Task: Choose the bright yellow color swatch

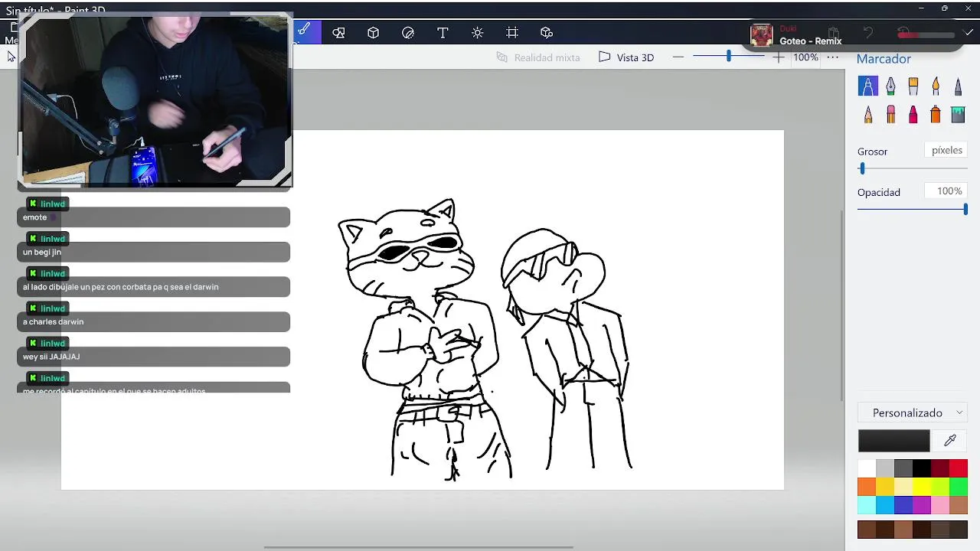Action: coord(922,487)
